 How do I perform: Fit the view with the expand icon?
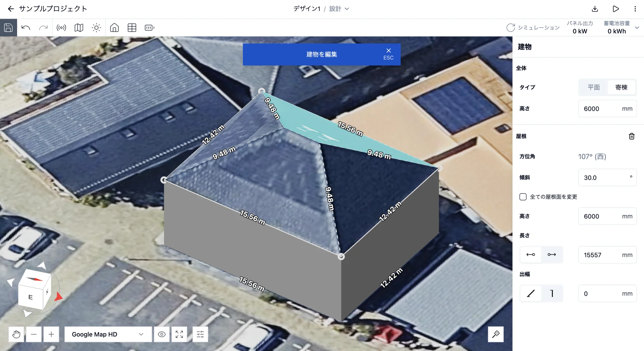tap(179, 334)
